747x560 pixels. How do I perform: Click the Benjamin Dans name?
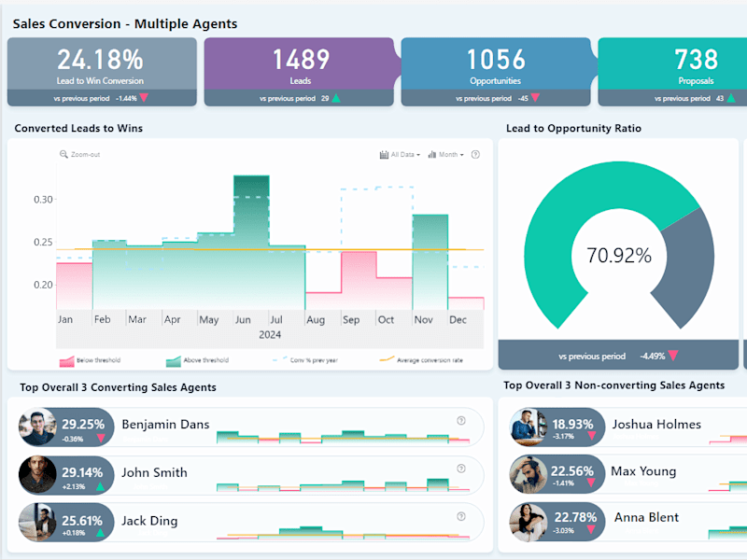click(165, 425)
